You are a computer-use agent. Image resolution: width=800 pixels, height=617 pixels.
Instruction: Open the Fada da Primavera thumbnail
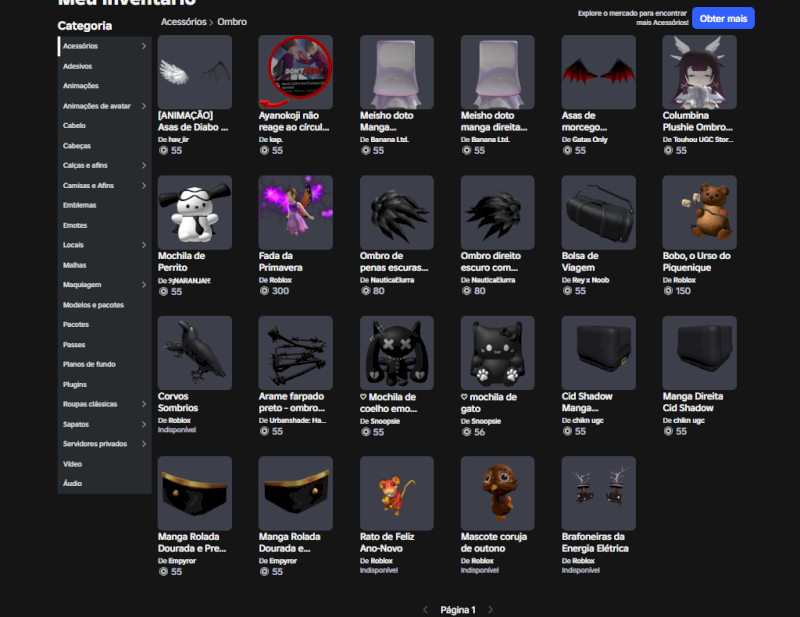click(295, 212)
